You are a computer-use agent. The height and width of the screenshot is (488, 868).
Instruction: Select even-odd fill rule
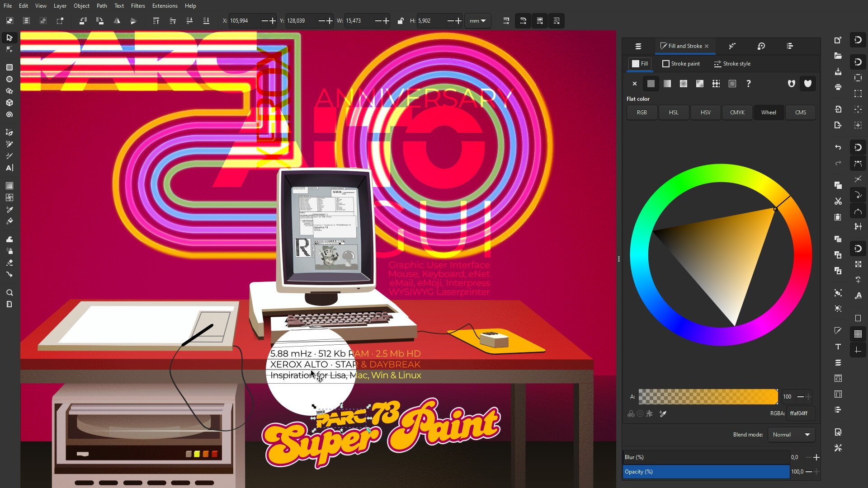(x=791, y=84)
